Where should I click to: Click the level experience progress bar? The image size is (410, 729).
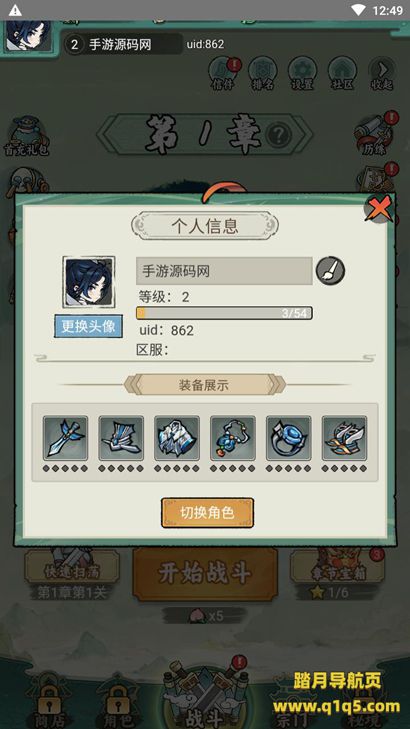224,313
